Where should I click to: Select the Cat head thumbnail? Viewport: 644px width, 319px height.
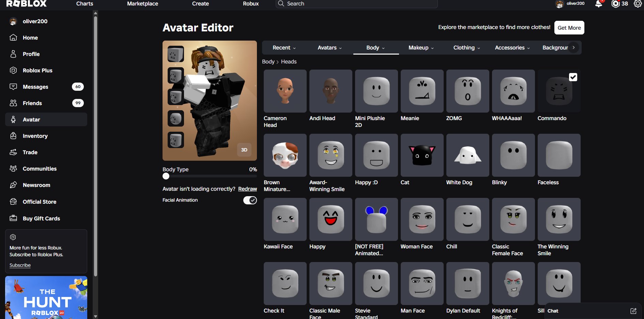click(422, 155)
